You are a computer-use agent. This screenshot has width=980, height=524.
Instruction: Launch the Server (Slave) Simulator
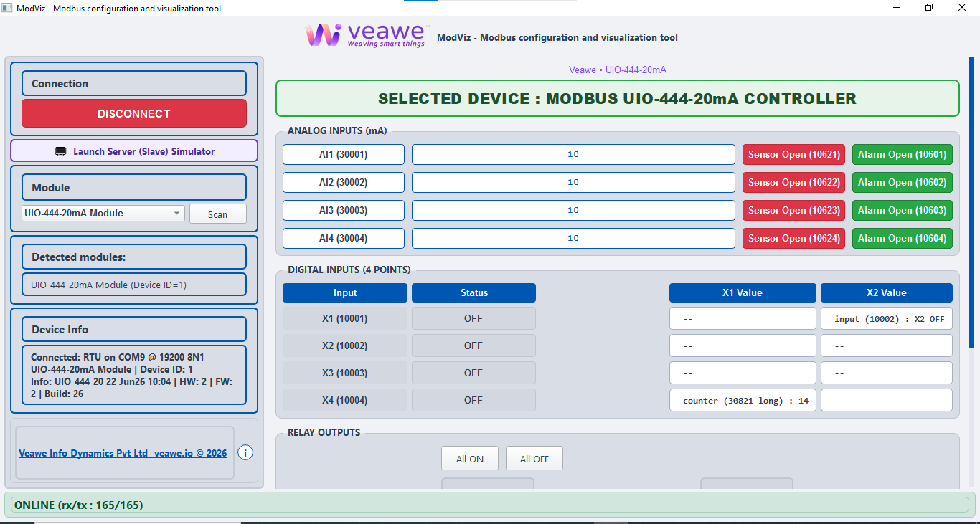pyautogui.click(x=134, y=151)
